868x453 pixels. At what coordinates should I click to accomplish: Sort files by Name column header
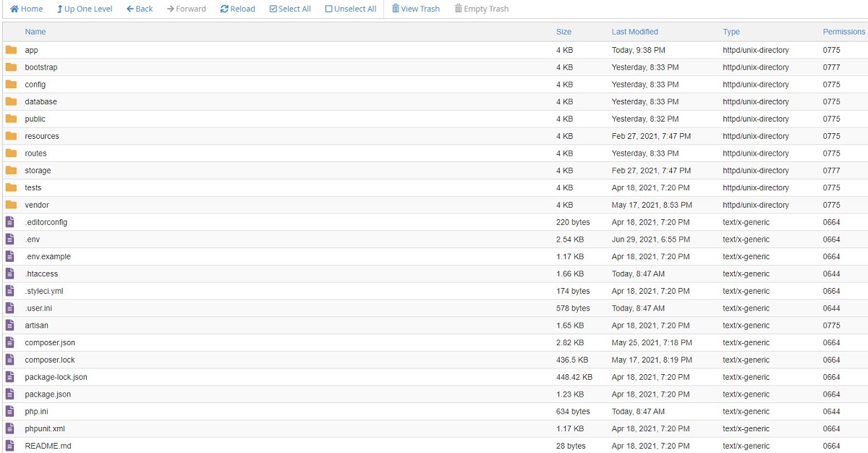(35, 32)
